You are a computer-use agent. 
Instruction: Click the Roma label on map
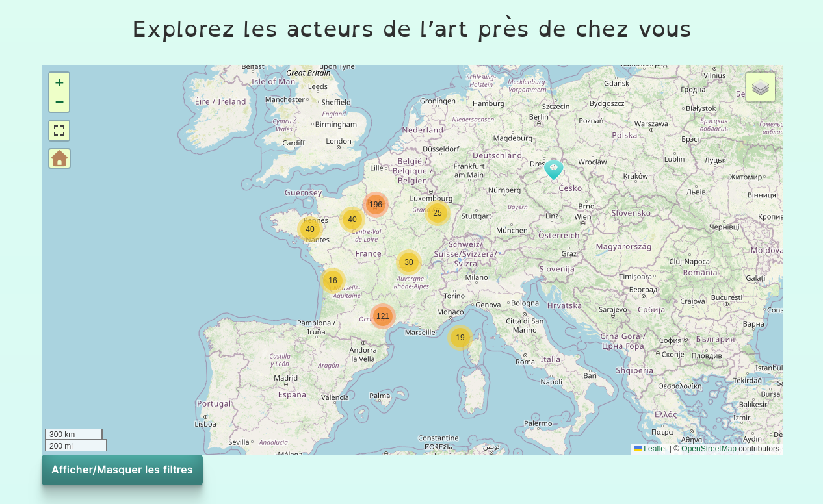[x=525, y=362]
